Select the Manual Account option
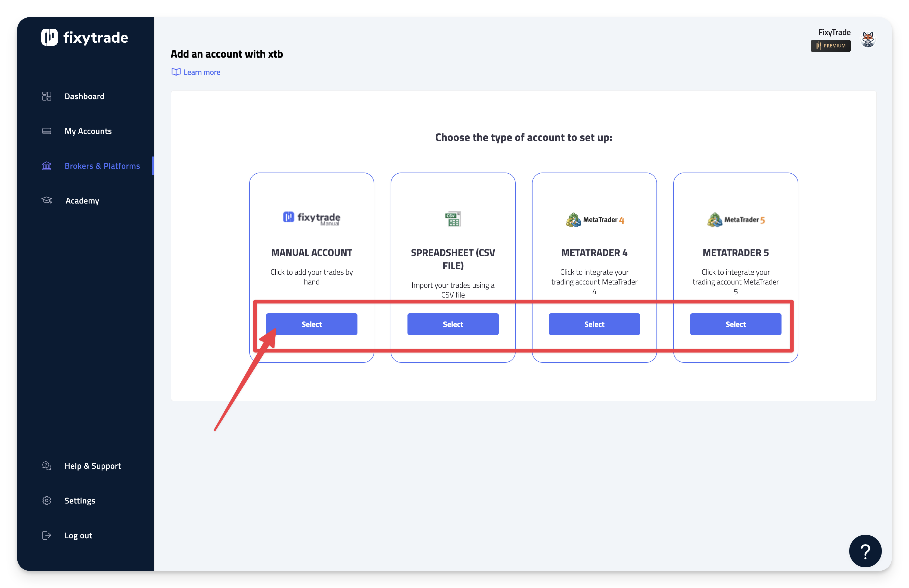The height and width of the screenshot is (588, 909). pyautogui.click(x=312, y=324)
